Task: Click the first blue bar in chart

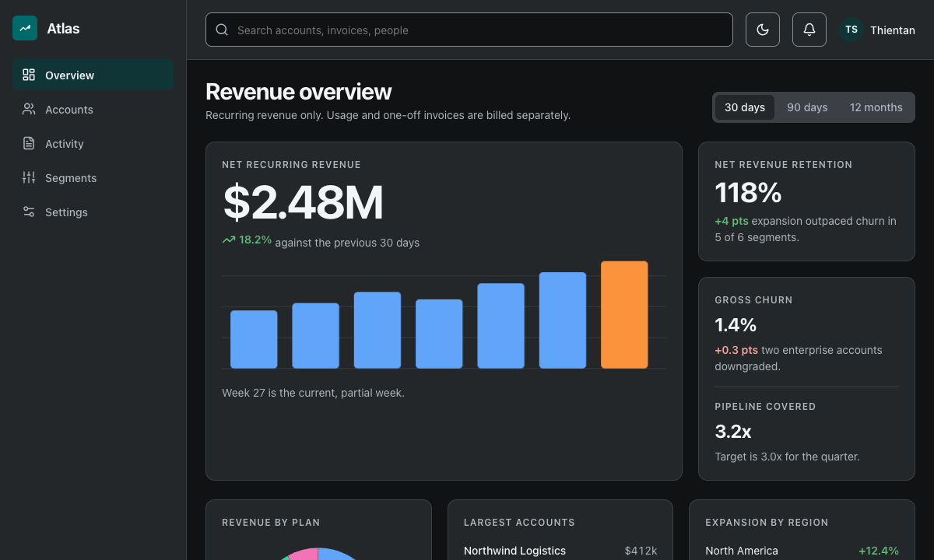Action: click(x=254, y=339)
